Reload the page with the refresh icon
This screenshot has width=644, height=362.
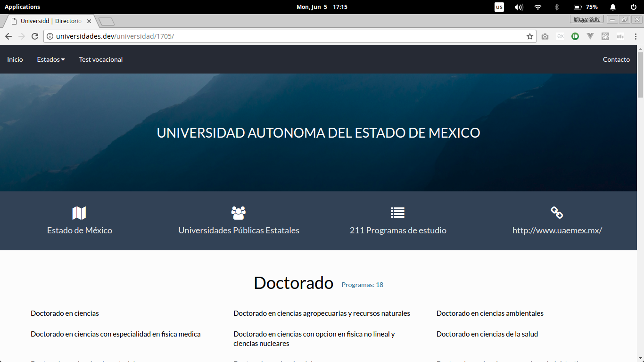[35, 36]
